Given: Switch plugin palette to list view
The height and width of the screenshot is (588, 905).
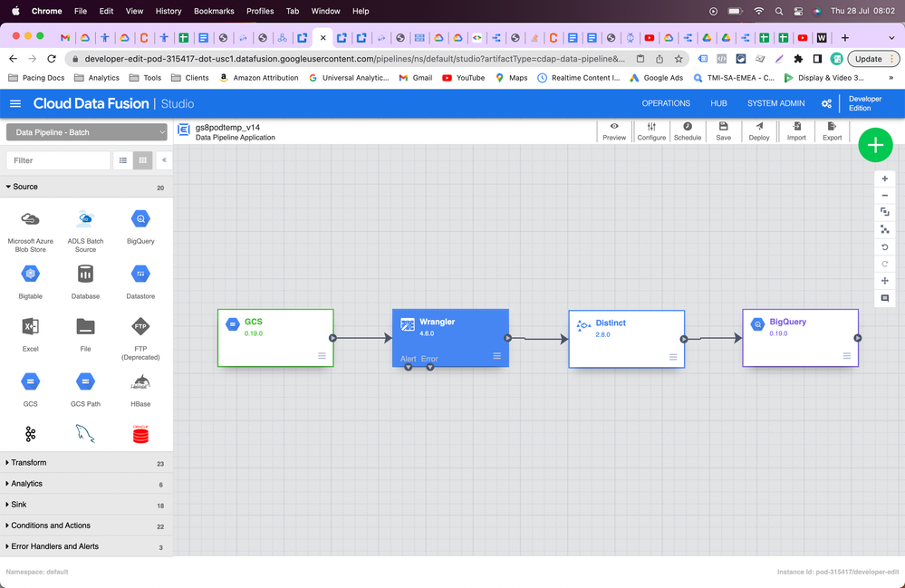Looking at the screenshot, I should 123,160.
